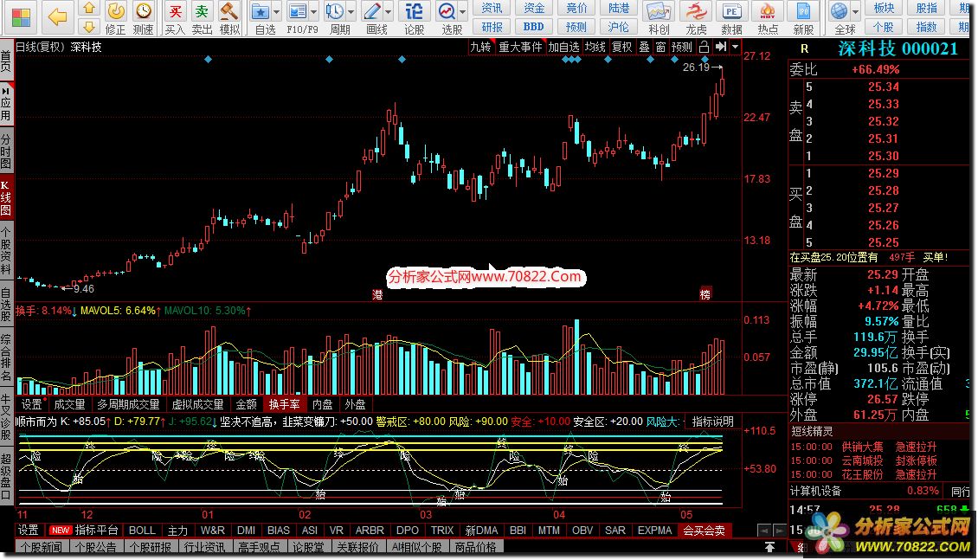Toggle 均线 moving average lines

(x=595, y=47)
